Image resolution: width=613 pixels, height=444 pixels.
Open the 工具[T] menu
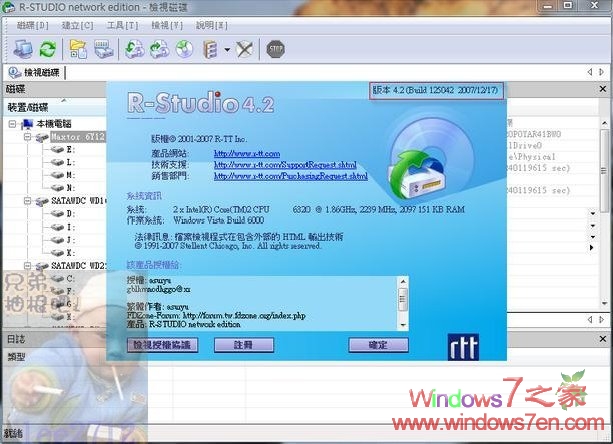[x=122, y=24]
